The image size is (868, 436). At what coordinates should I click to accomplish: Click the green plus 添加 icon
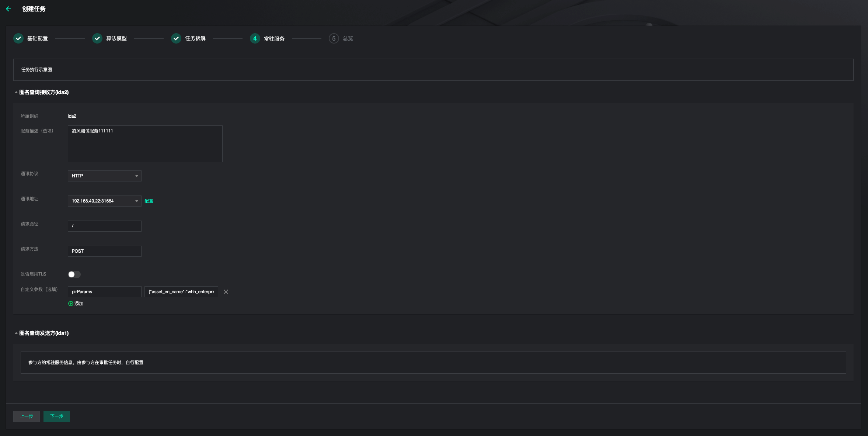(x=71, y=304)
